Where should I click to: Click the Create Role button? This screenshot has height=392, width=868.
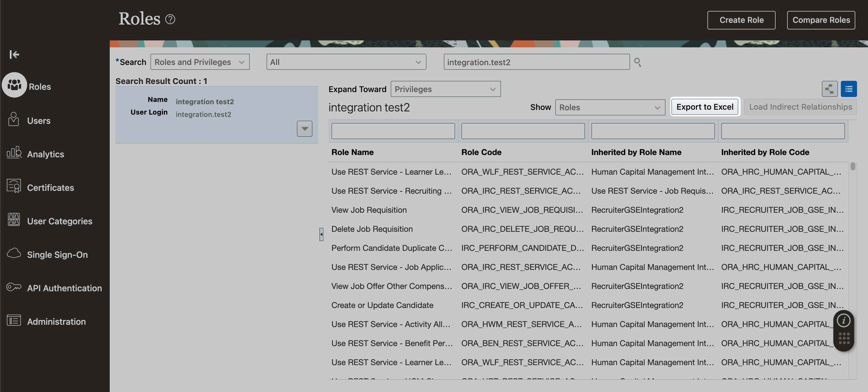pyautogui.click(x=741, y=20)
